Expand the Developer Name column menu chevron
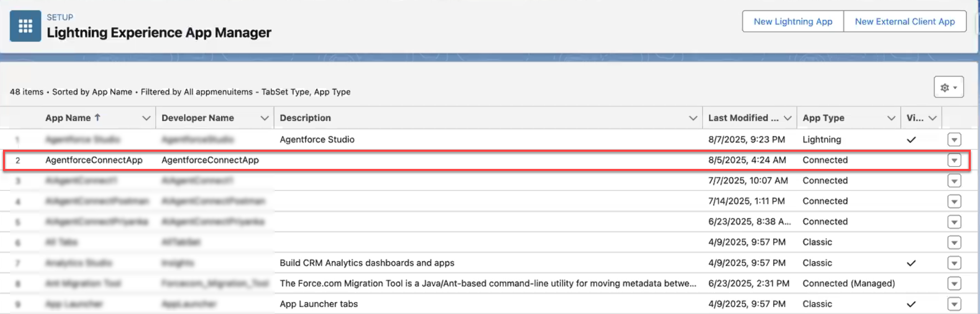Screen dimensions: 980x314 (264, 118)
